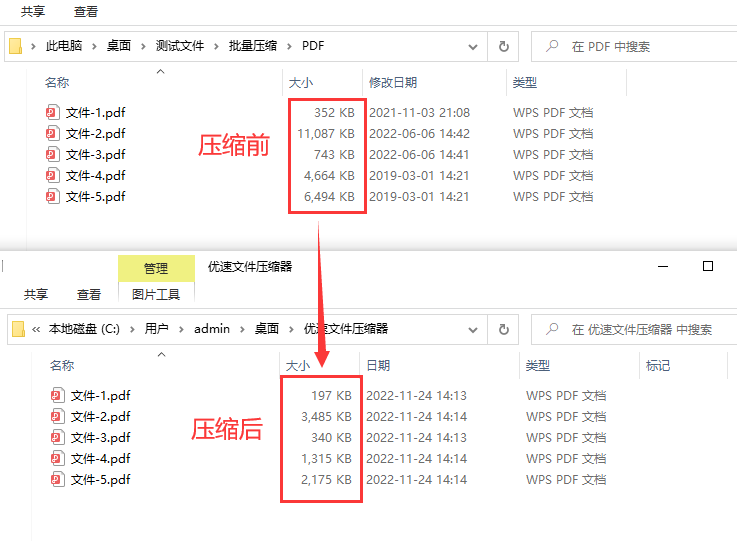
Task: Expand the chevron after 此电脑 in the path
Action: tap(94, 46)
